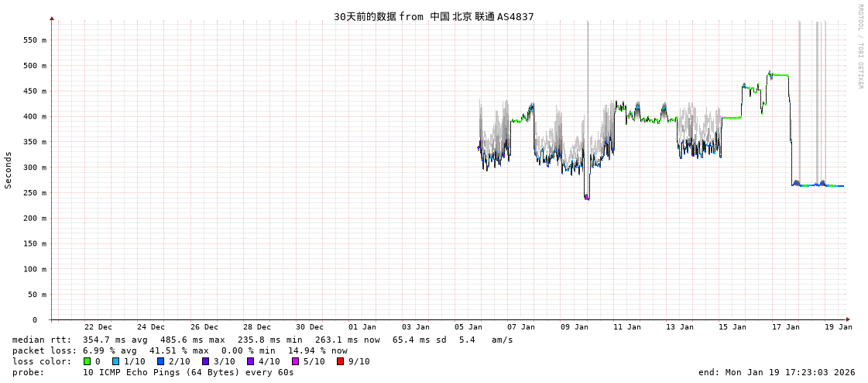
Task: Click the purple 3/10 loss swatch
Action: point(205,361)
